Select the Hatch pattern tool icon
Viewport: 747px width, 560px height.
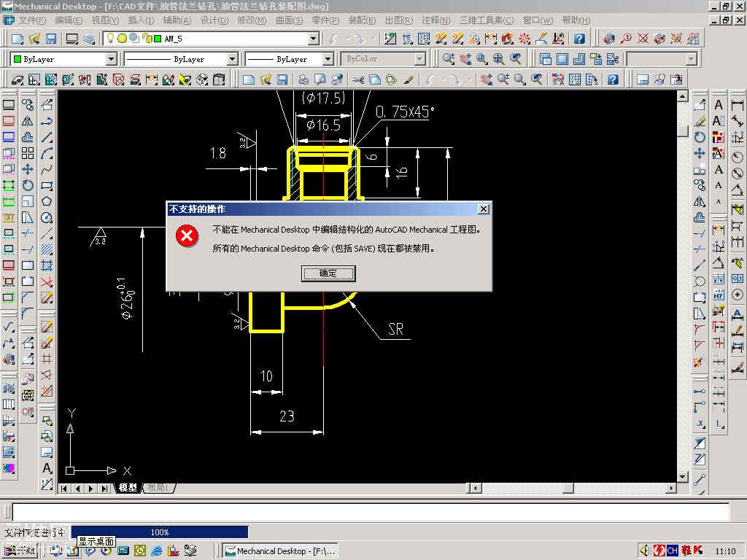[x=47, y=249]
